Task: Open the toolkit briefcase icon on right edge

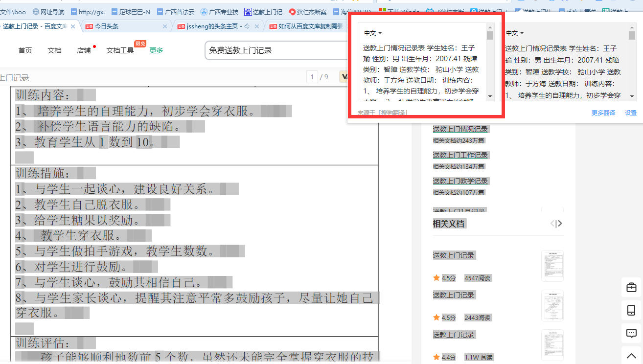Action: click(631, 288)
